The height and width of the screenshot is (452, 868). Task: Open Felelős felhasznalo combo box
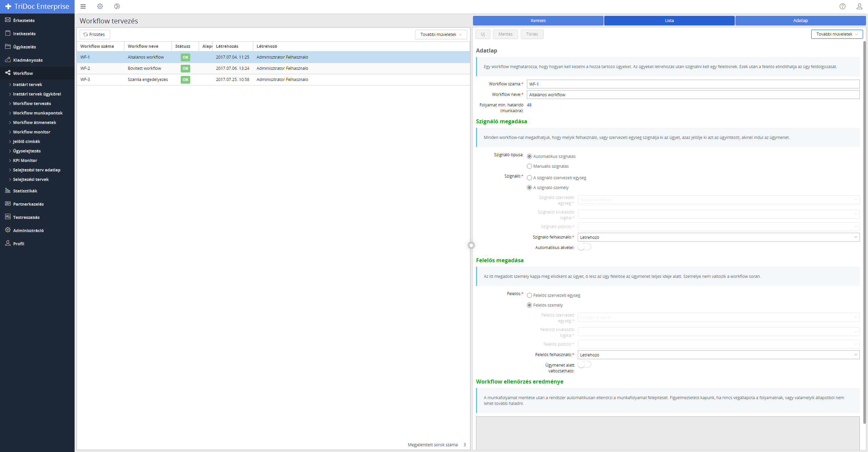click(718, 355)
